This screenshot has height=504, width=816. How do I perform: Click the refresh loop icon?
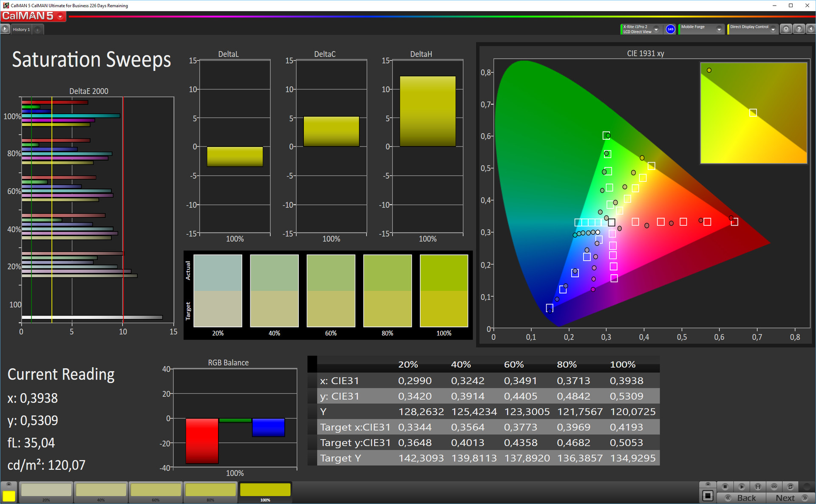[790, 487]
